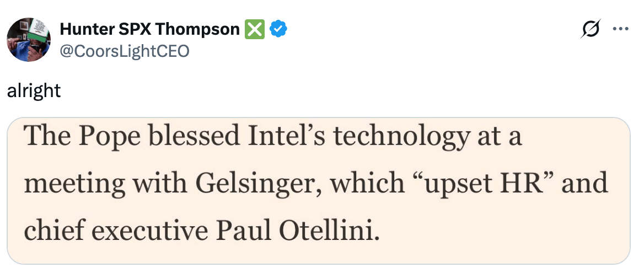Click the Grok slashed-circle icon
644x278 pixels.
(x=592, y=30)
